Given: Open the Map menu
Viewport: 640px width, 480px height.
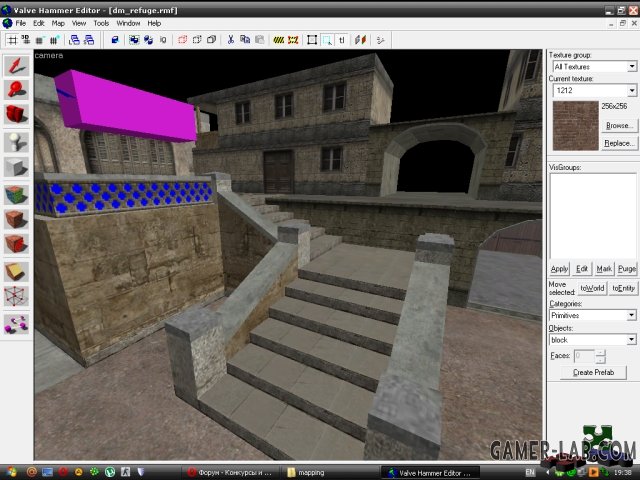Looking at the screenshot, I should [58, 23].
